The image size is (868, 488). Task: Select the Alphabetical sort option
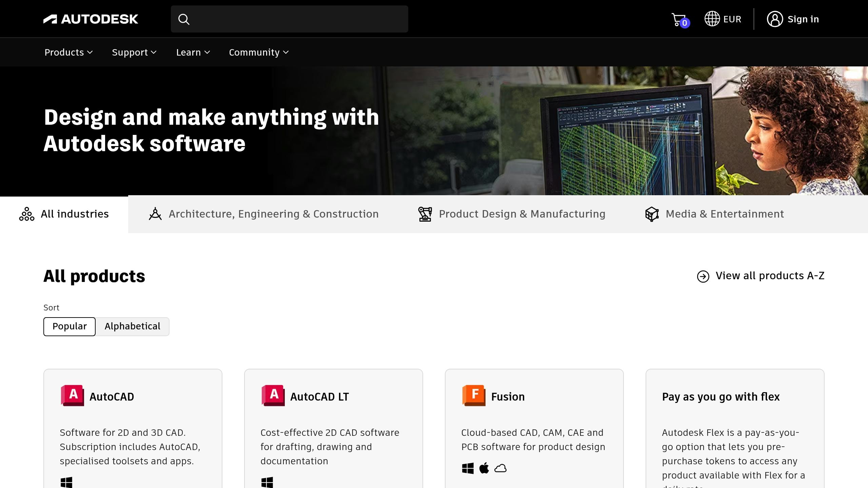pos(133,327)
